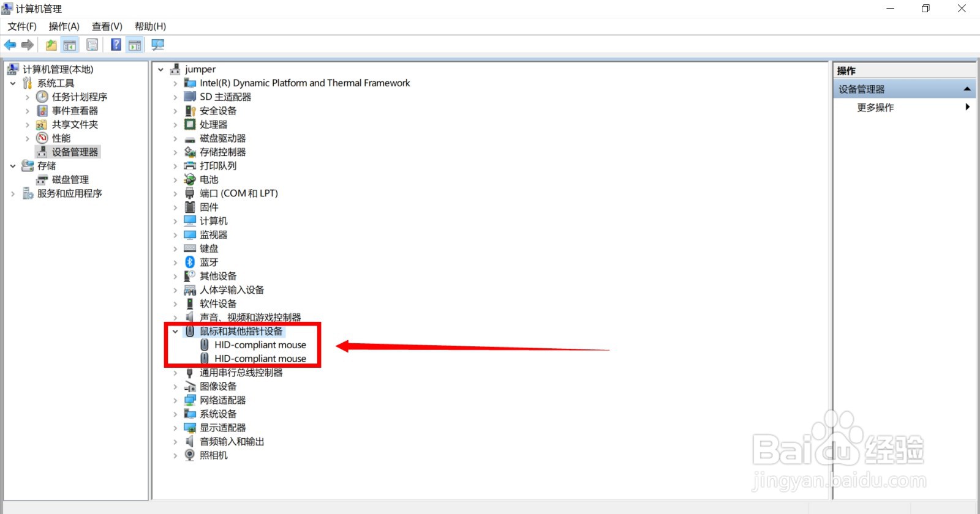Viewport: 980px width, 514px height.
Task: Click the Back arrow toolbar icon
Action: click(10, 45)
